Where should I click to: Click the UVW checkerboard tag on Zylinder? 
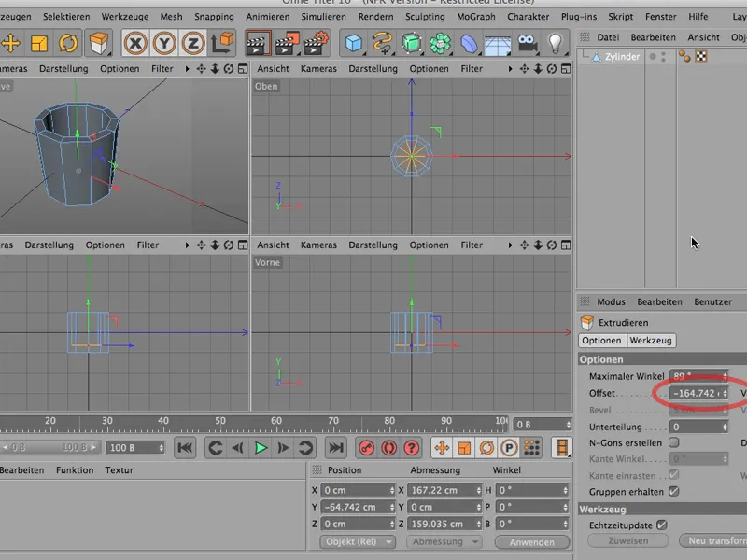pyautogui.click(x=701, y=57)
